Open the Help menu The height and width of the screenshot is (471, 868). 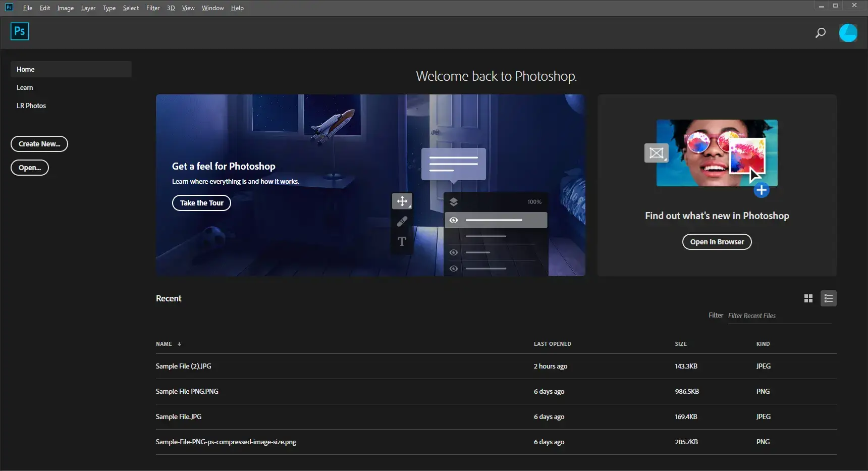click(237, 8)
